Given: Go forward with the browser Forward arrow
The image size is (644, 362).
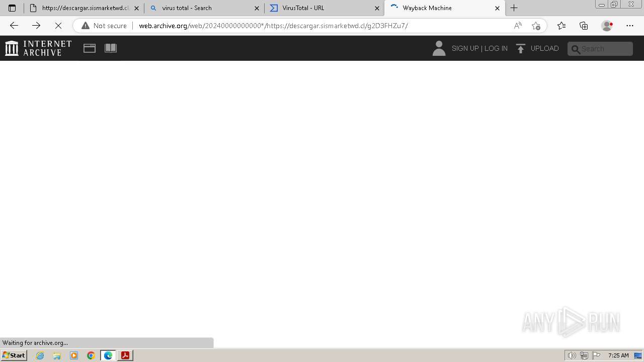Looking at the screenshot, I should coord(36,26).
